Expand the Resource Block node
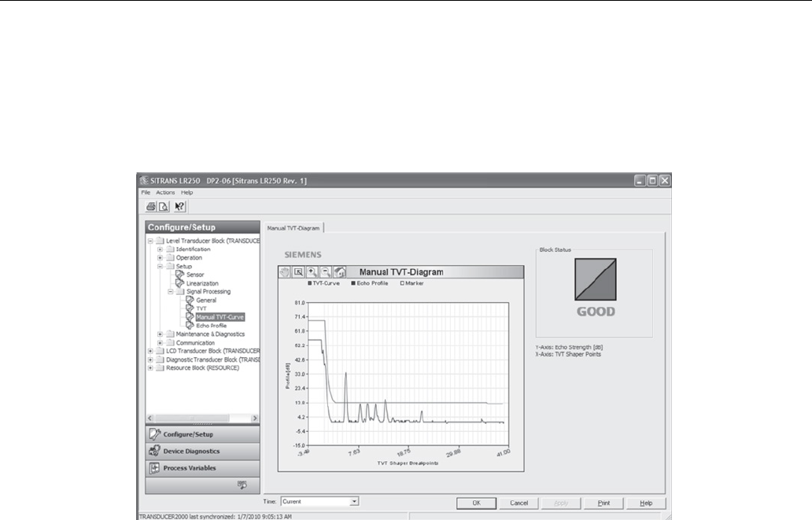The height and width of the screenshot is (520, 812). 150,367
